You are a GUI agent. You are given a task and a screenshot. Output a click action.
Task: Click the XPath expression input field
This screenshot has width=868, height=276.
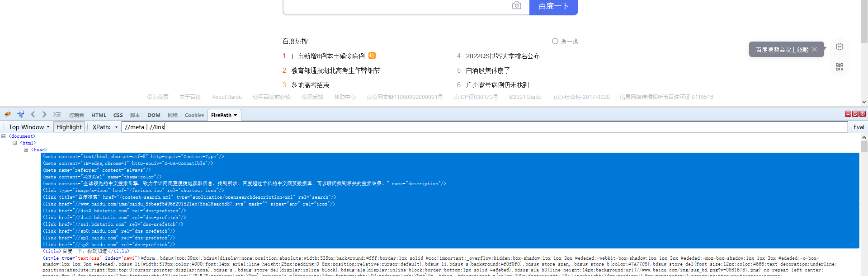tap(485, 127)
